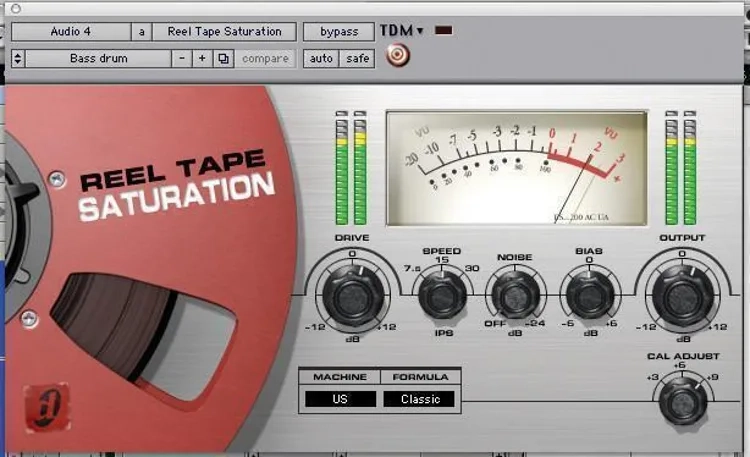The height and width of the screenshot is (457, 750).
Task: Click the Cal Adjust knob
Action: [x=681, y=402]
